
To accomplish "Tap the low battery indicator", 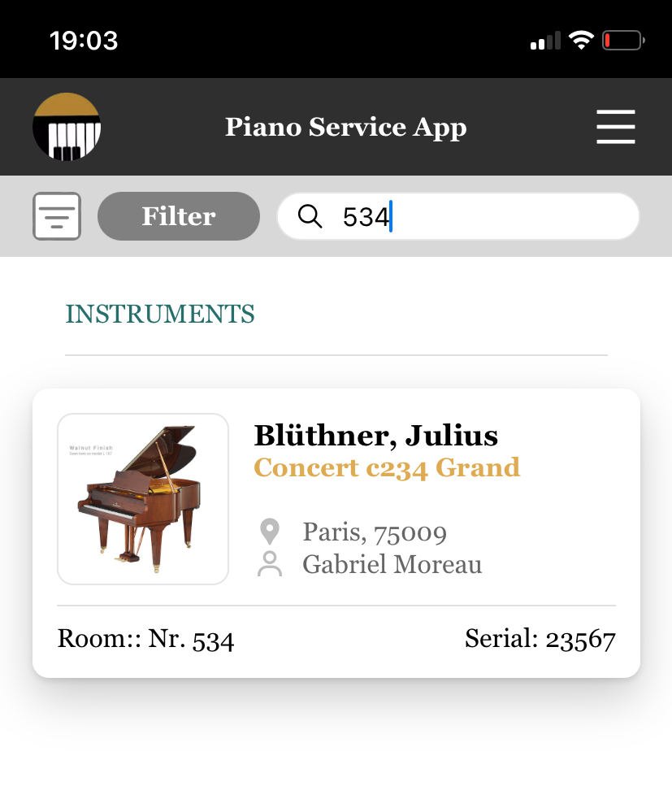I will pos(623,40).
